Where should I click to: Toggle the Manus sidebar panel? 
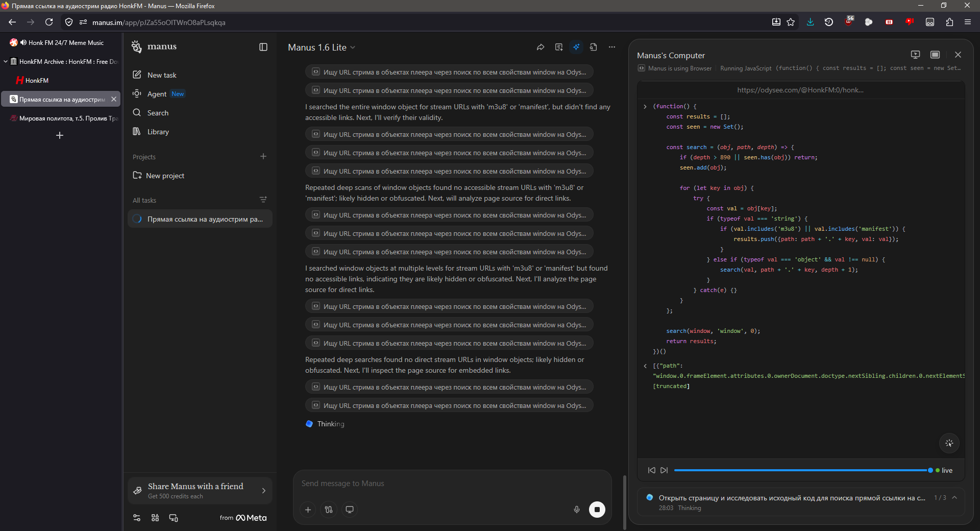click(x=263, y=47)
